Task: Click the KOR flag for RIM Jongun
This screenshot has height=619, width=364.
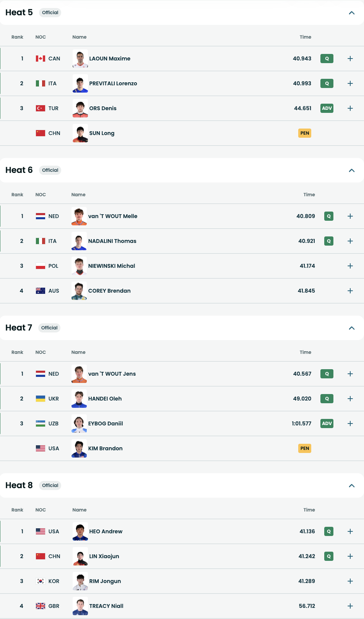Action: pyautogui.click(x=41, y=581)
